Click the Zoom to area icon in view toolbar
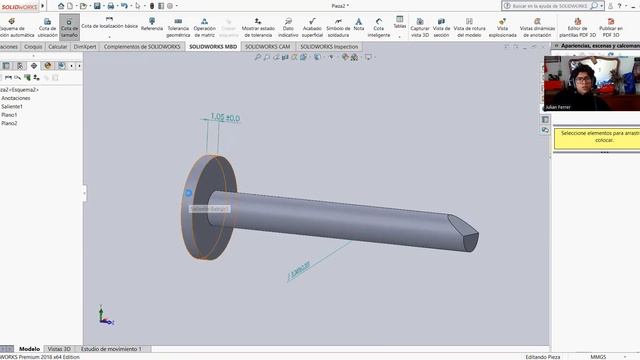 267,57
